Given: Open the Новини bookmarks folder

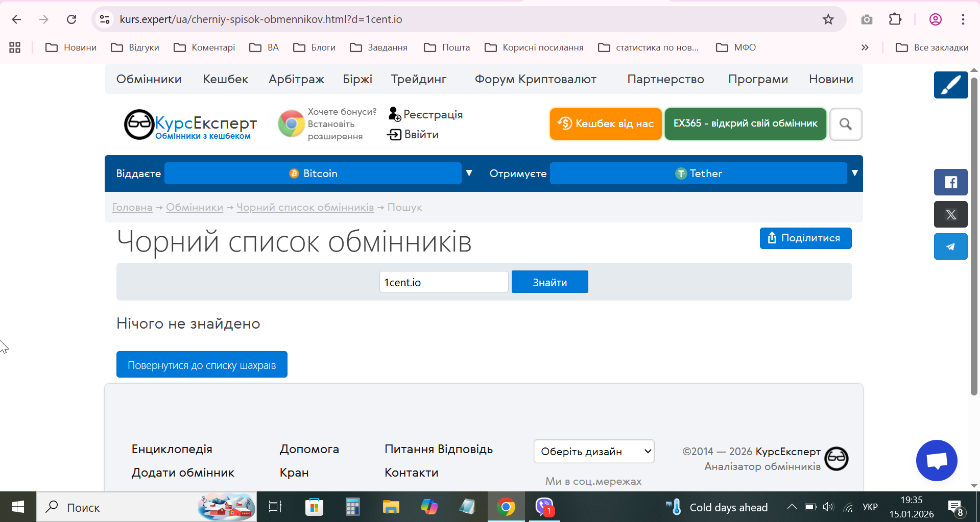Looking at the screenshot, I should pos(71,47).
